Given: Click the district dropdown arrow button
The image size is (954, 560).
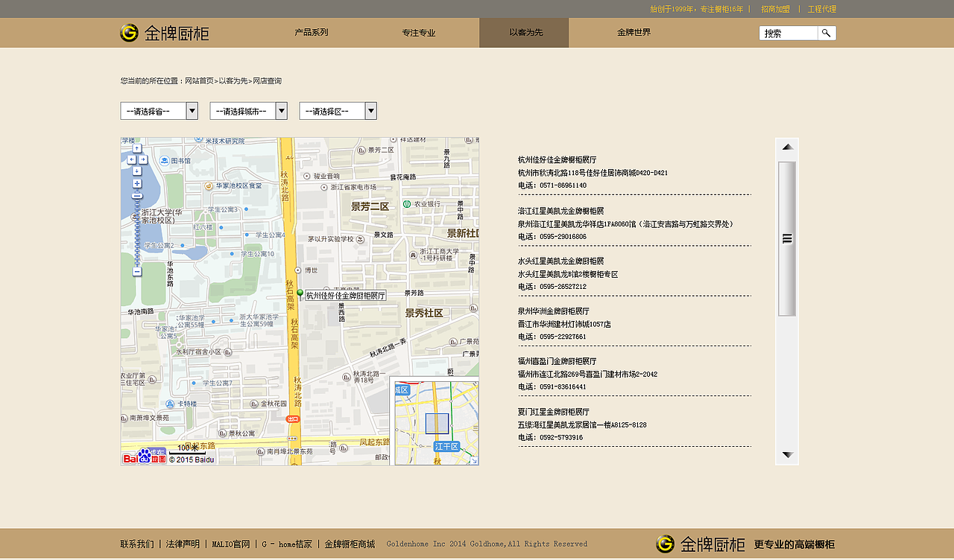Looking at the screenshot, I should click(371, 111).
